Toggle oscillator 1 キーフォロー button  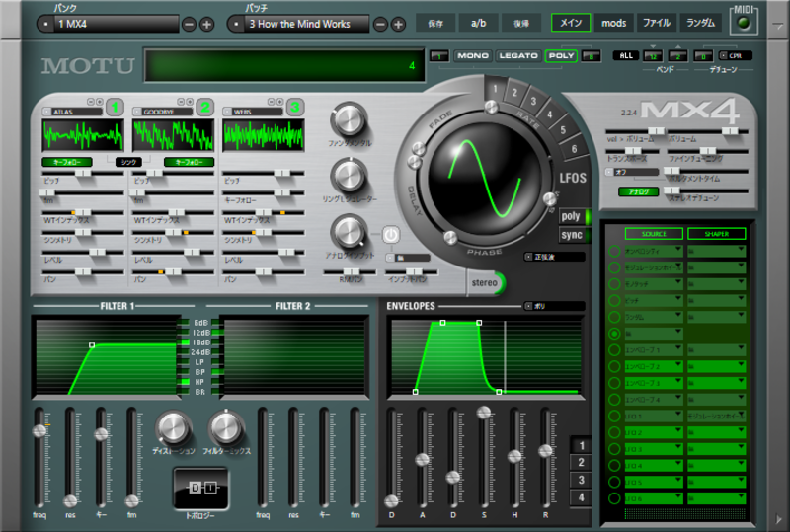(67, 162)
